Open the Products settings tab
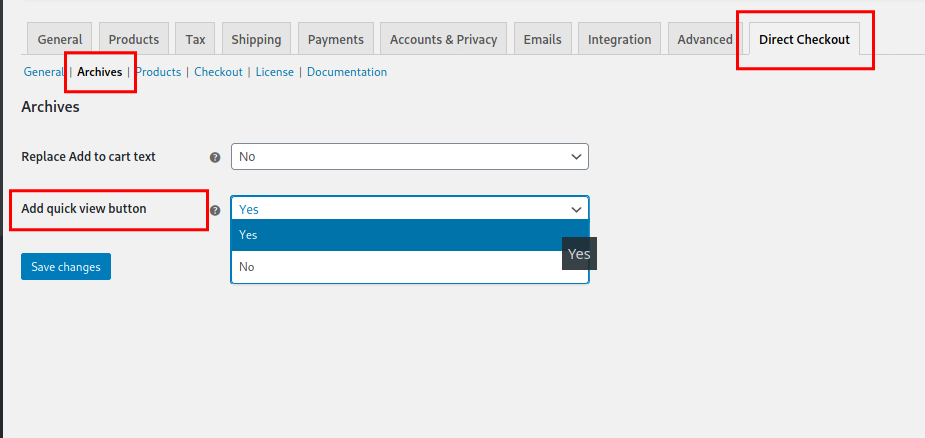The image size is (925, 438). coord(134,39)
